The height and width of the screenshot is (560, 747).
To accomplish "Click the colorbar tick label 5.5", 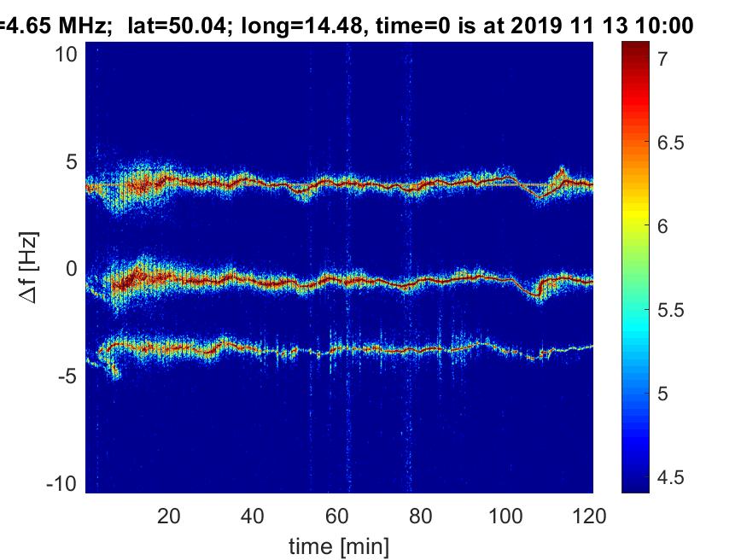I will tap(670, 310).
